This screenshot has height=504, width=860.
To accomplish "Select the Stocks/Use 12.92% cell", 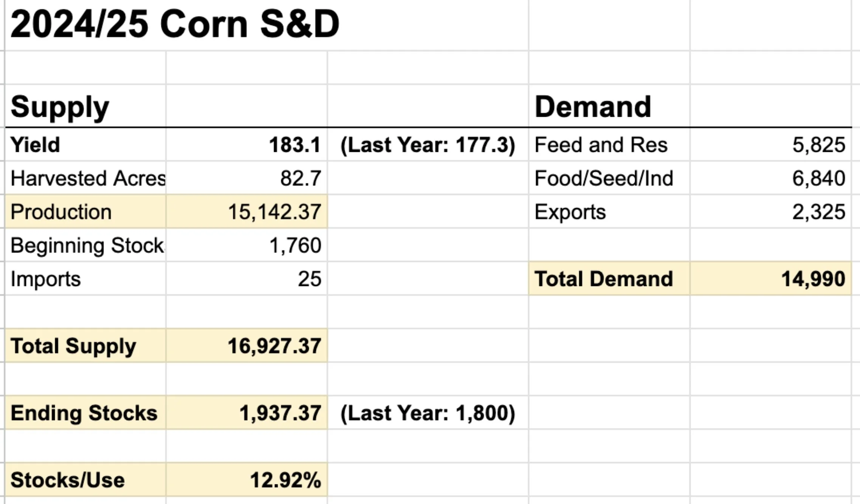I will (246, 480).
